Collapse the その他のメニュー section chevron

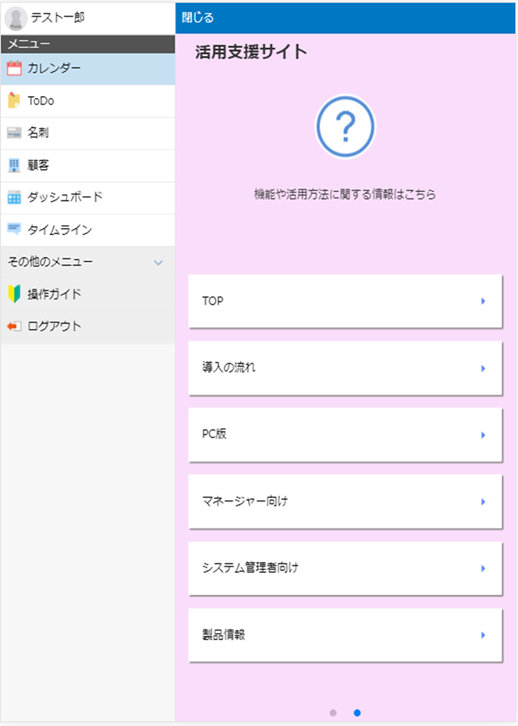pos(158,263)
